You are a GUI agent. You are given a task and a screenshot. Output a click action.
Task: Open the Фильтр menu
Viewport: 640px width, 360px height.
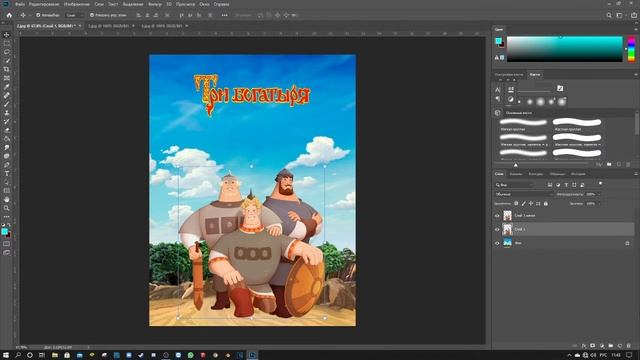click(x=155, y=4)
